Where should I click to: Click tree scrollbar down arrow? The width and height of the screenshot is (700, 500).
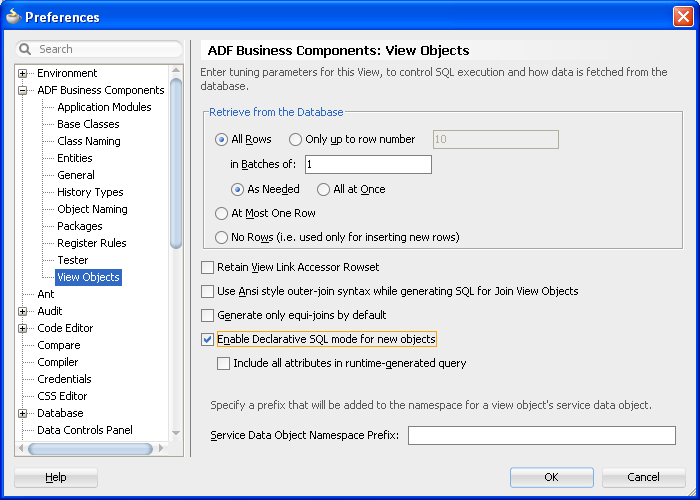click(176, 433)
